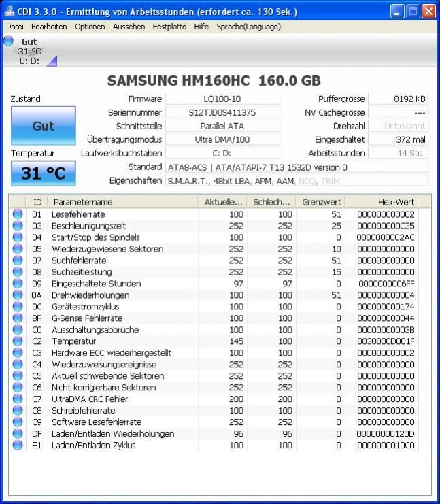Image resolution: width=440 pixels, height=504 pixels.
Task: Click status orb of Software Lesefehlerrate row
Action: click(x=18, y=422)
